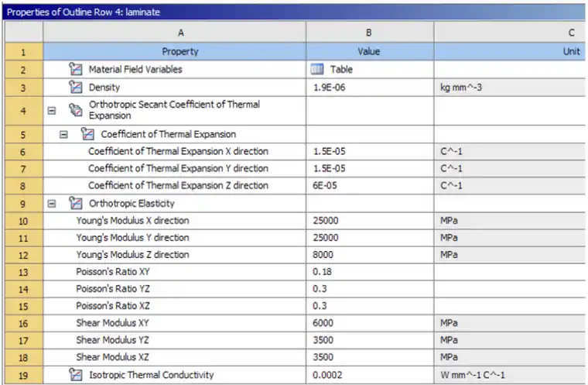Select Young's Modulus Z direction label
The width and height of the screenshot is (588, 385).
[x=132, y=255]
